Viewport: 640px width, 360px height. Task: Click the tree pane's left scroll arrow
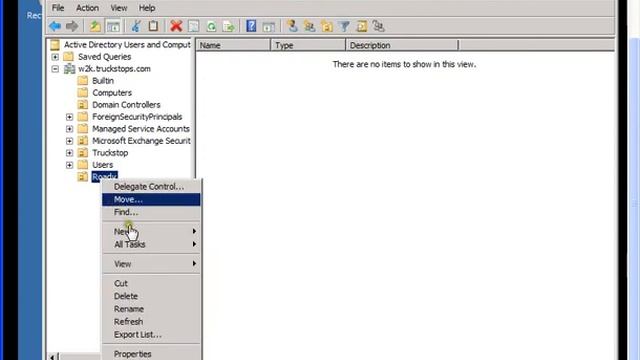[53, 357]
